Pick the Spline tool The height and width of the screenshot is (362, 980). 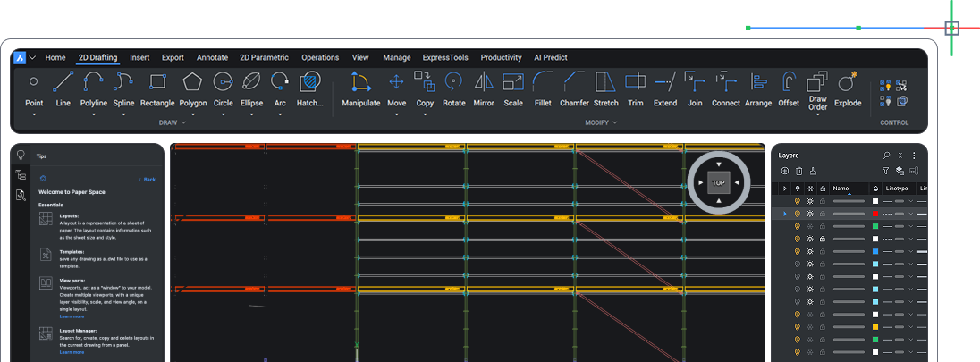coord(123,81)
